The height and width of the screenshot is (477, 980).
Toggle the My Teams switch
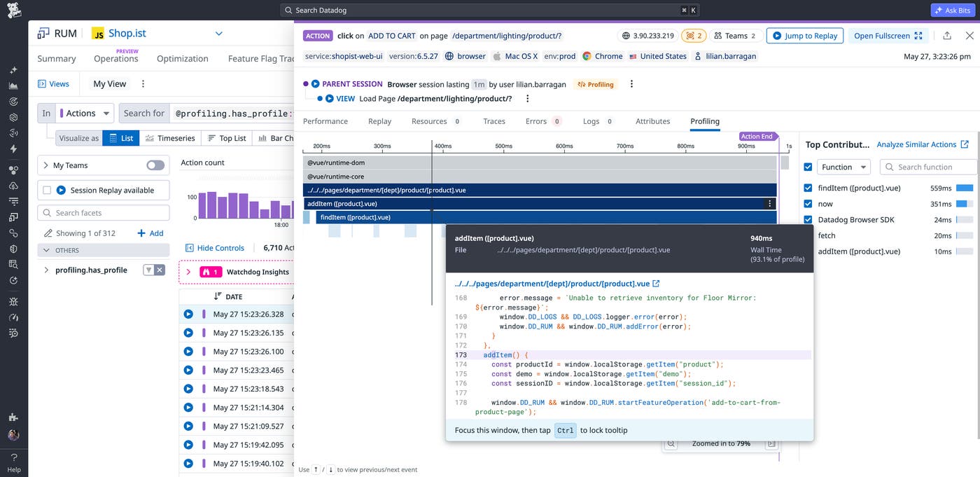(x=155, y=165)
